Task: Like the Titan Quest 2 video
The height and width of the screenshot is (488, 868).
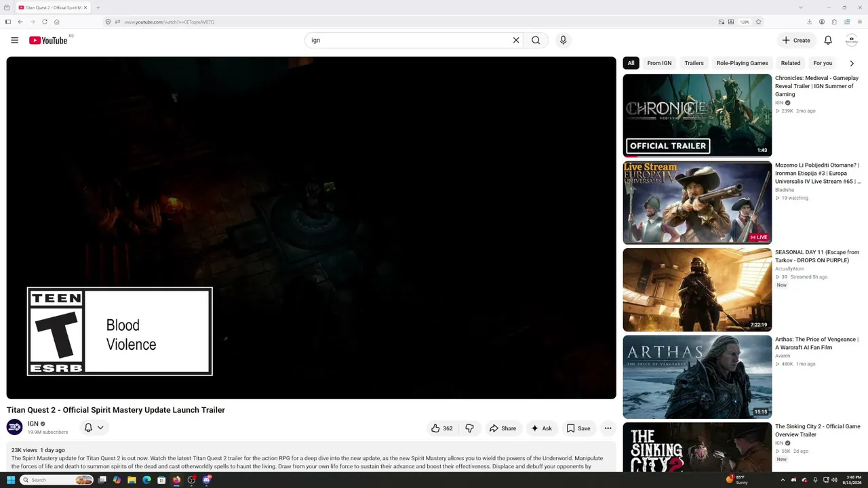Action: (442, 428)
